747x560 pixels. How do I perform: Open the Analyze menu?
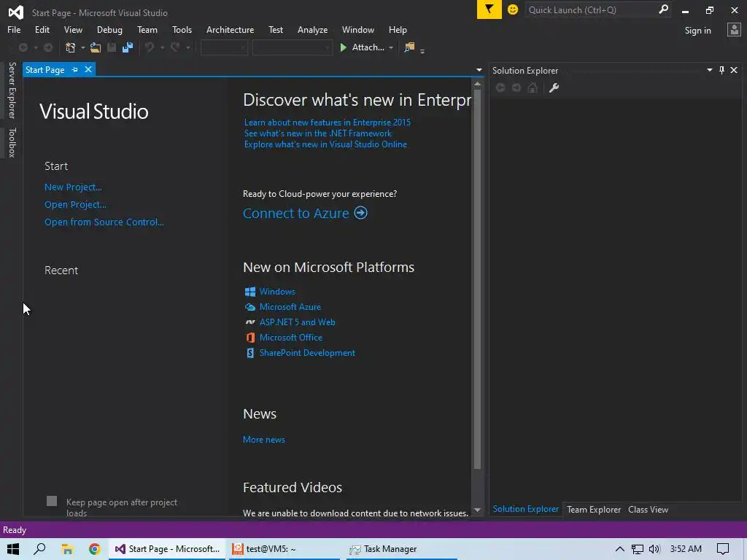coord(312,29)
